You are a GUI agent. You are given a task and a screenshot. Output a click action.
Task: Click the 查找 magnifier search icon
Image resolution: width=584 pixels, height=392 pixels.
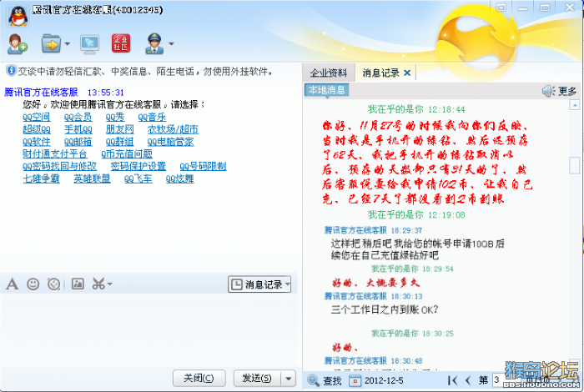(313, 380)
